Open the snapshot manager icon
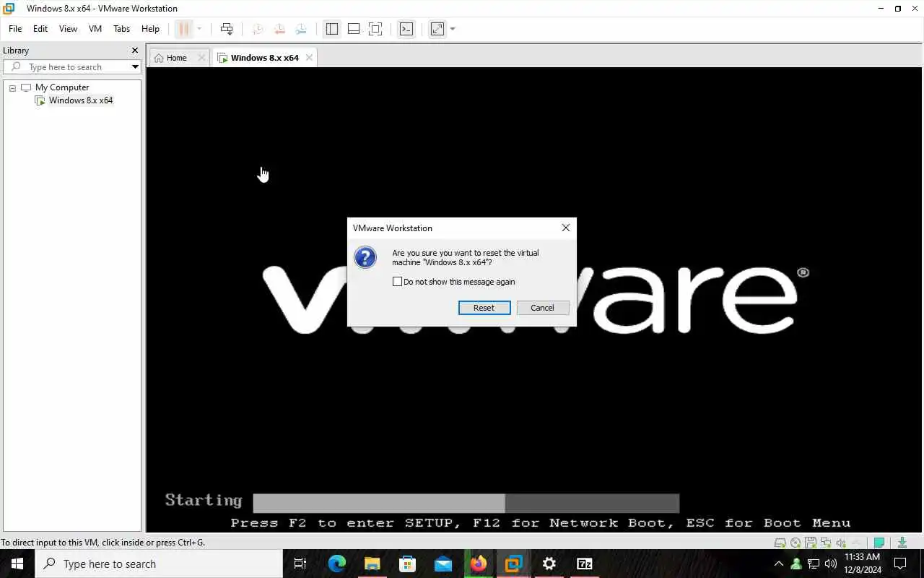Screen dimensions: 924x578 tap(301, 29)
